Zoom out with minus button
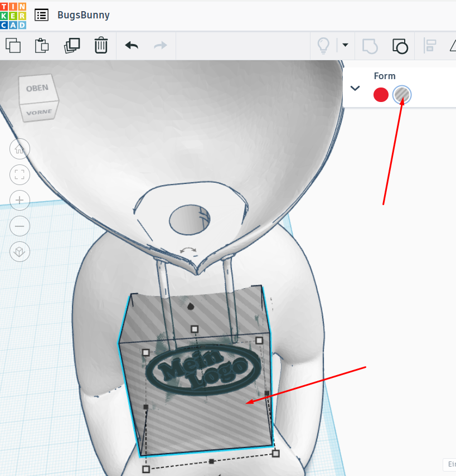Viewport: 456px width, 476px height. [20, 226]
